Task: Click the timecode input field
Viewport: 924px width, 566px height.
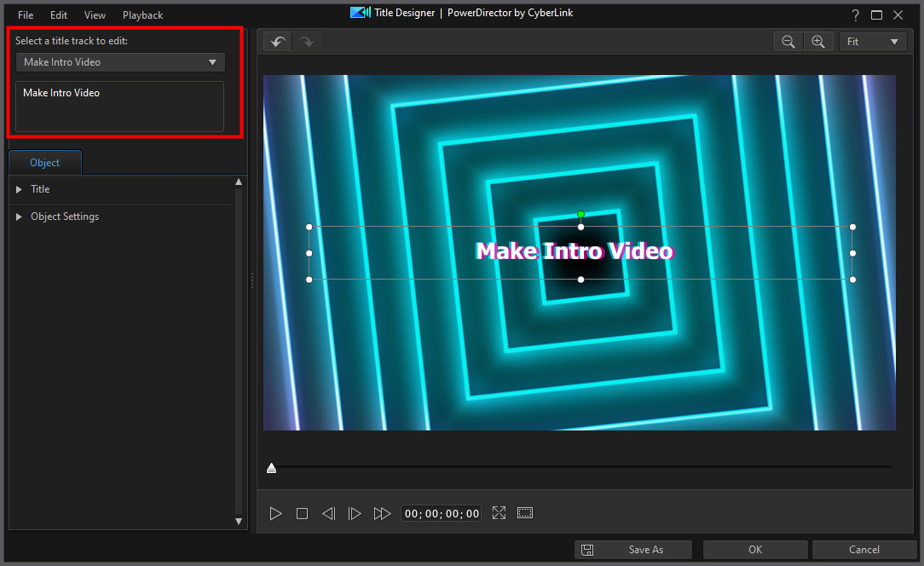Action: [x=441, y=512]
